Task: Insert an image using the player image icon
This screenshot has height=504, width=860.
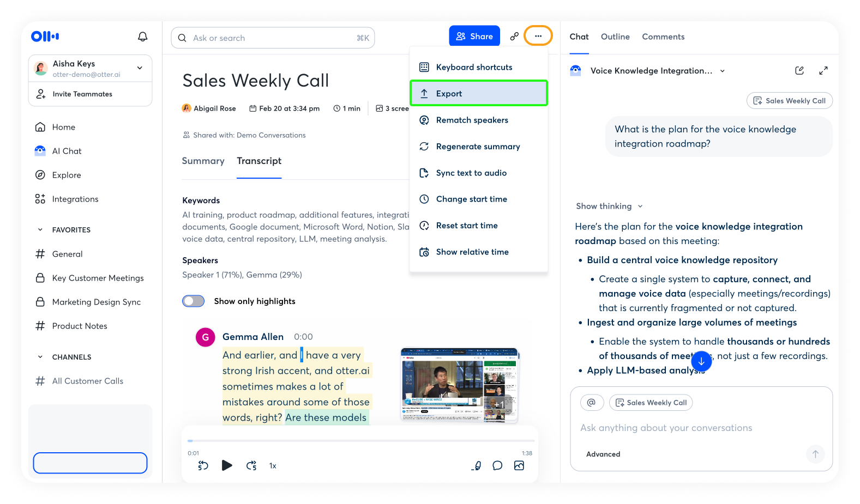Action: [x=519, y=465]
